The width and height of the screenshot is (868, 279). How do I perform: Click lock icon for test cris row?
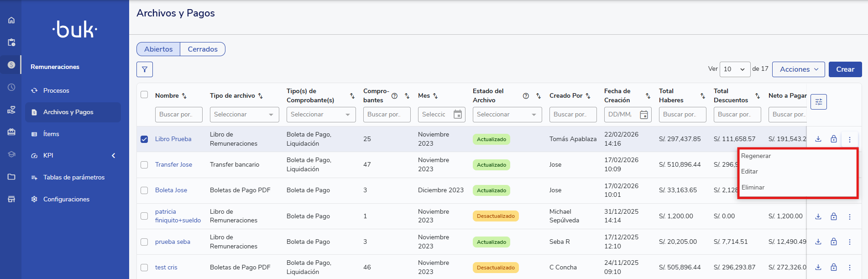pos(834,268)
